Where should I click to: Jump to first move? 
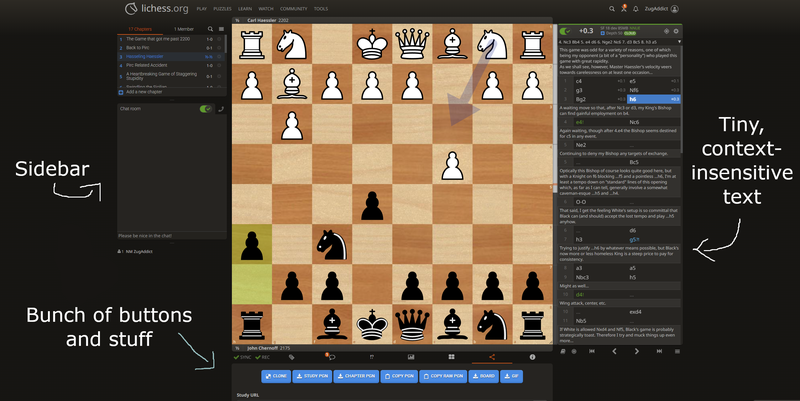coord(592,352)
